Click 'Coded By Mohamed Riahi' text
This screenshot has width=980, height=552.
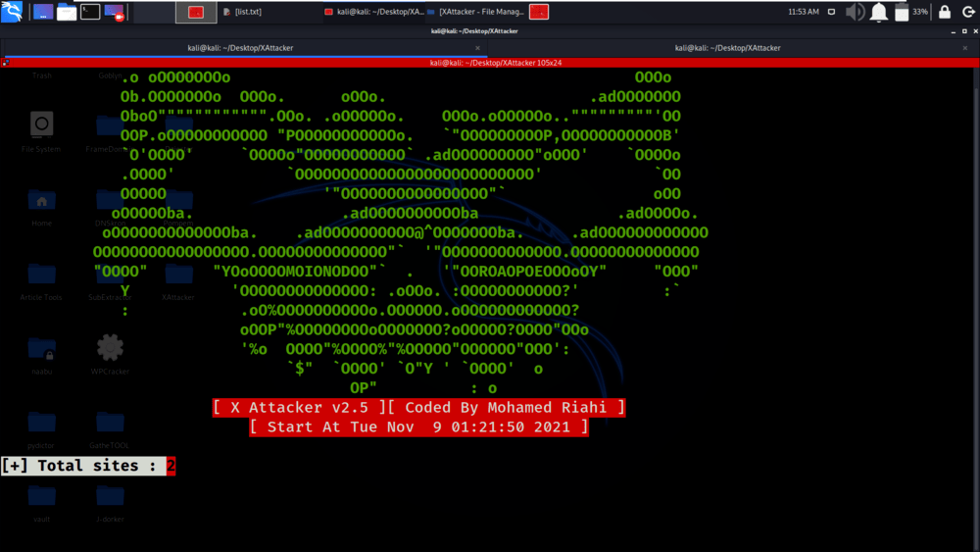tap(507, 408)
